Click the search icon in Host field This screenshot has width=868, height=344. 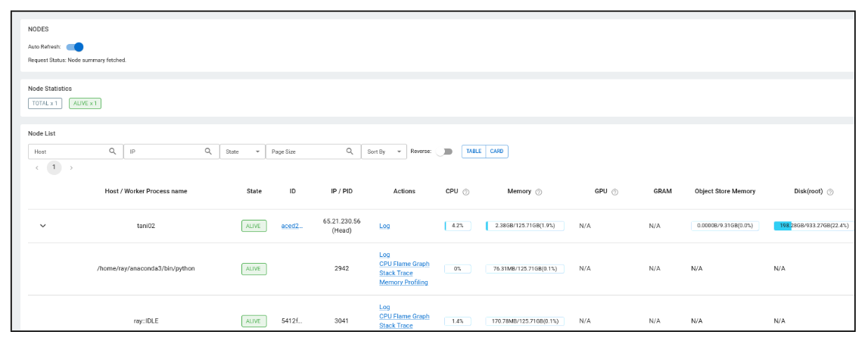(x=112, y=152)
